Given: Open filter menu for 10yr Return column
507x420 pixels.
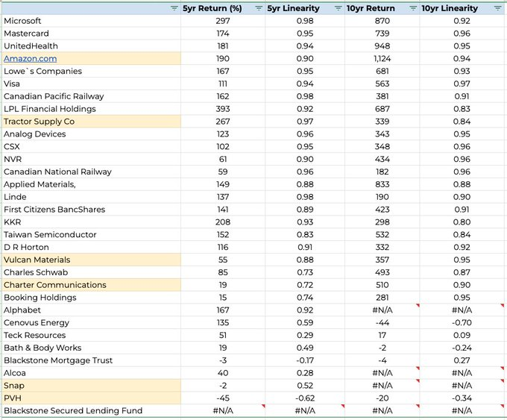Looking at the screenshot, I should (x=413, y=8).
